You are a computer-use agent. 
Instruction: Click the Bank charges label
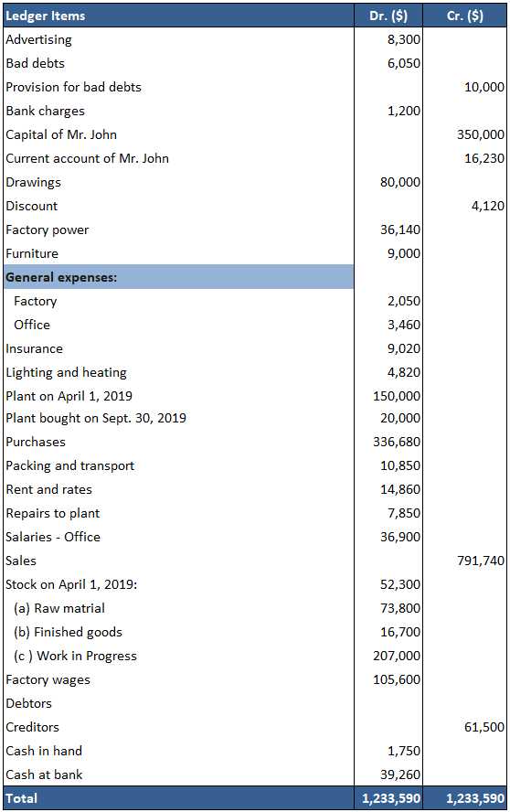[x=45, y=111]
